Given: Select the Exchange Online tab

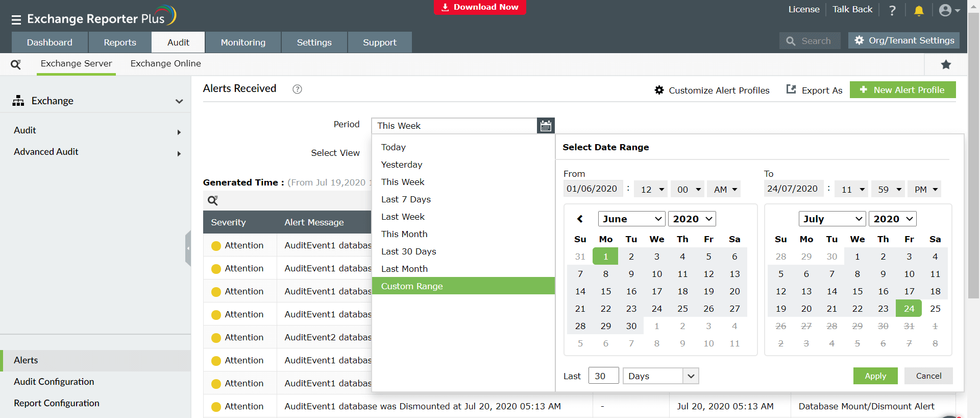Looking at the screenshot, I should tap(165, 63).
